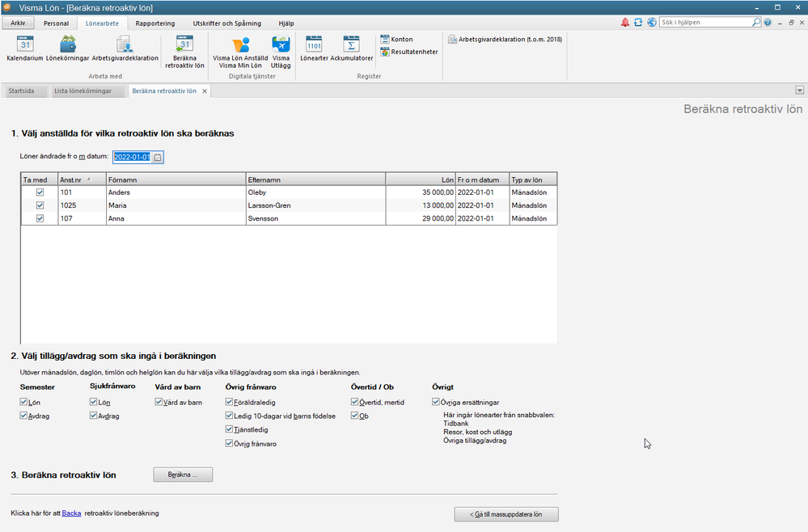Click the 29 000,00 salary cell

click(x=421, y=218)
